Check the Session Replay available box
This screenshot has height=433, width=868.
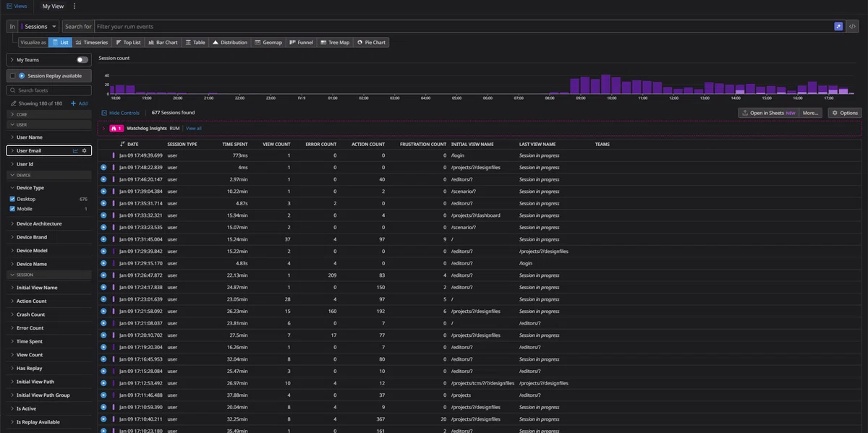[12, 75]
